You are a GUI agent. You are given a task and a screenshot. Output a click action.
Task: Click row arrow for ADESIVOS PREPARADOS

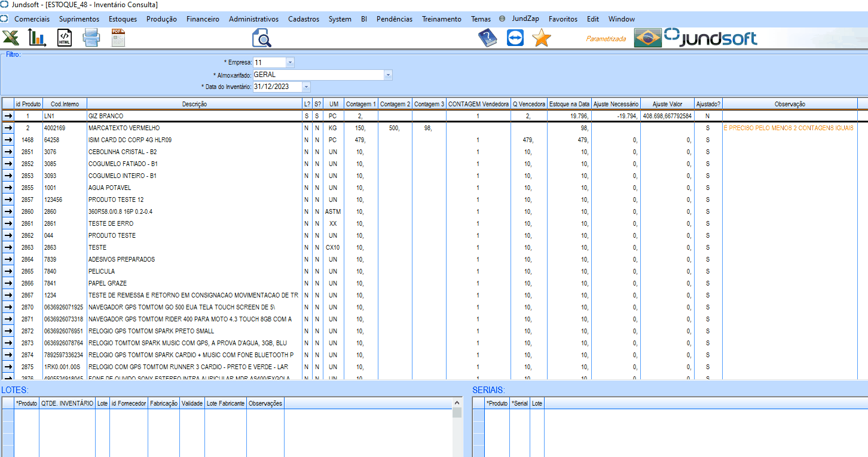coord(8,259)
